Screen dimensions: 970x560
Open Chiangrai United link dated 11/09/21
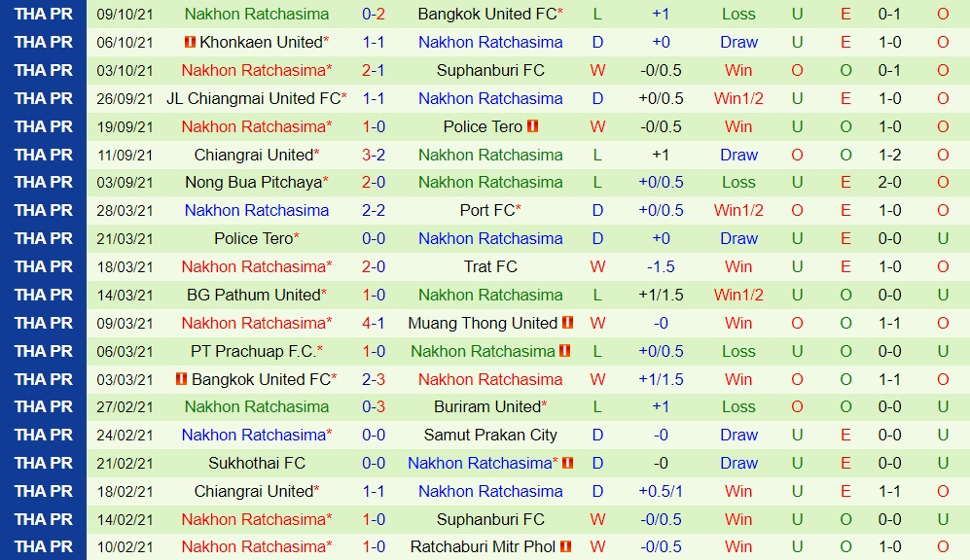click(254, 155)
